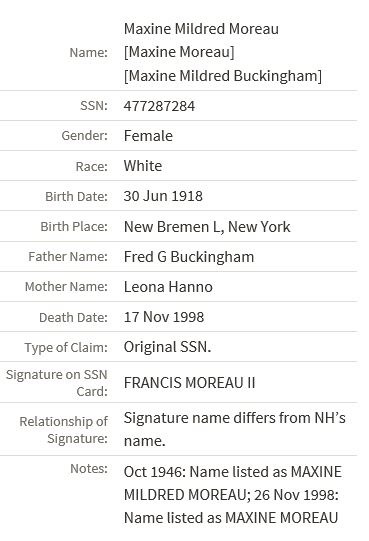Click the Birth Place field label
369x541 pixels.
(74, 227)
